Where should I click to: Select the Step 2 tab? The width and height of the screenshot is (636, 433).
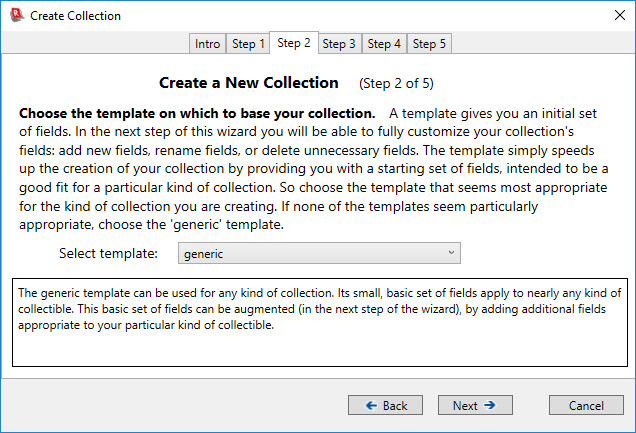294,43
